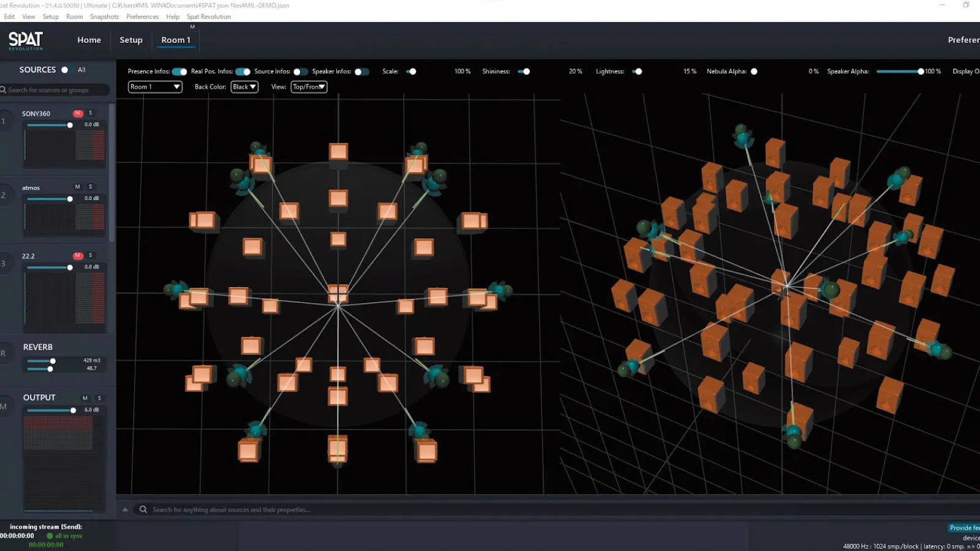The width and height of the screenshot is (980, 551).
Task: Open the Help menu
Action: [x=173, y=17]
